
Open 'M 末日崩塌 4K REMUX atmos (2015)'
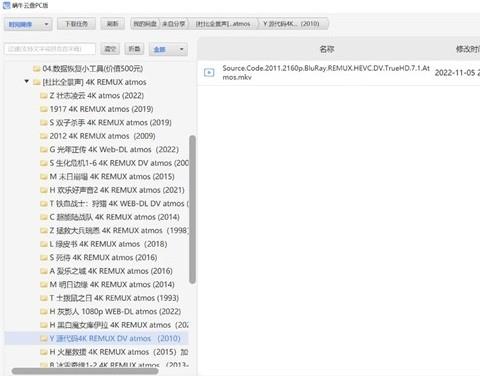tap(112, 176)
